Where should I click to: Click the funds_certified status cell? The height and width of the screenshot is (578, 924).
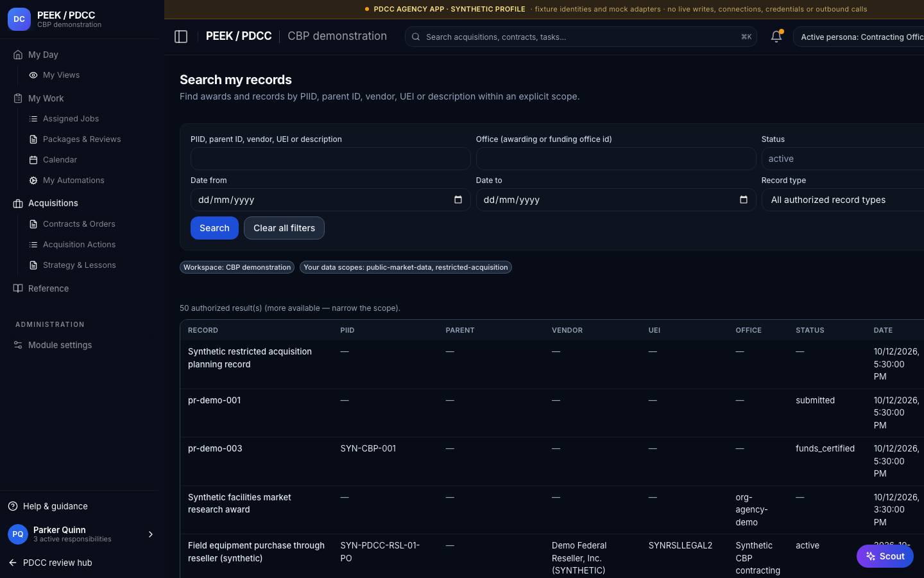click(825, 448)
